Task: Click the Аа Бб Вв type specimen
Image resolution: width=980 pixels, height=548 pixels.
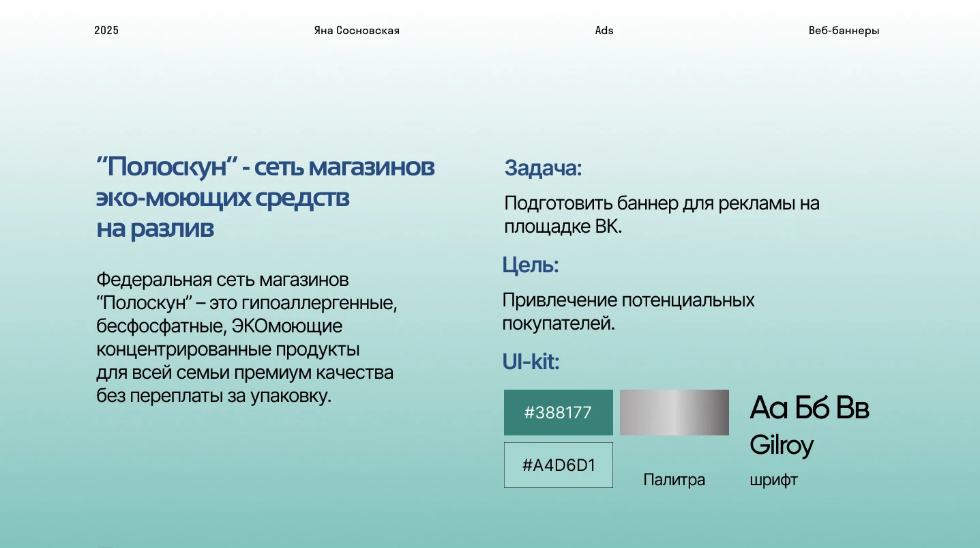Action: (x=809, y=407)
